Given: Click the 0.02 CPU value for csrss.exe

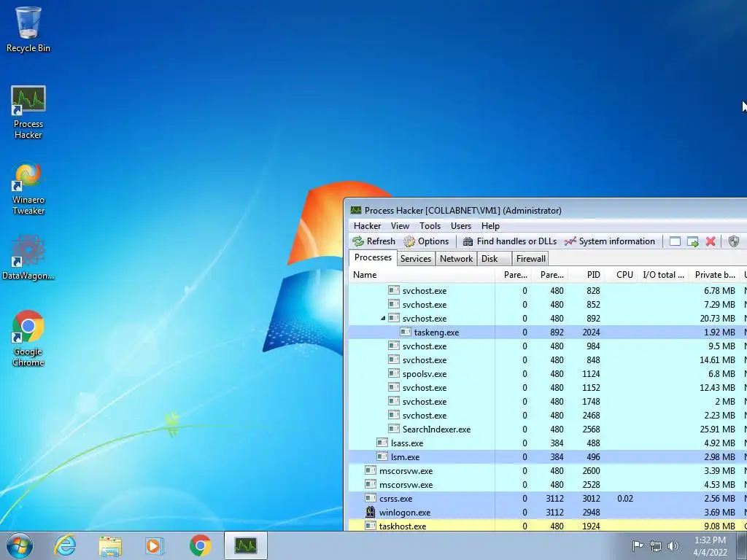Looking at the screenshot, I should click(625, 499).
